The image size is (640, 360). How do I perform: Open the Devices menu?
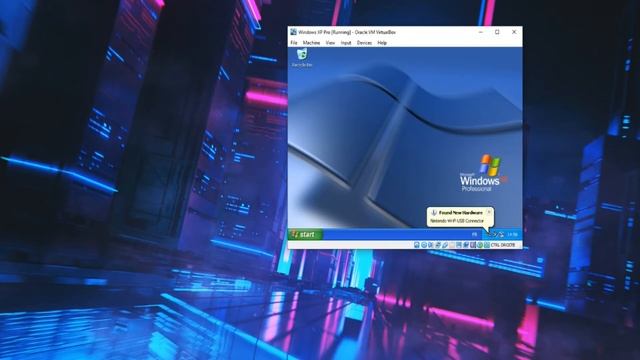coord(364,43)
